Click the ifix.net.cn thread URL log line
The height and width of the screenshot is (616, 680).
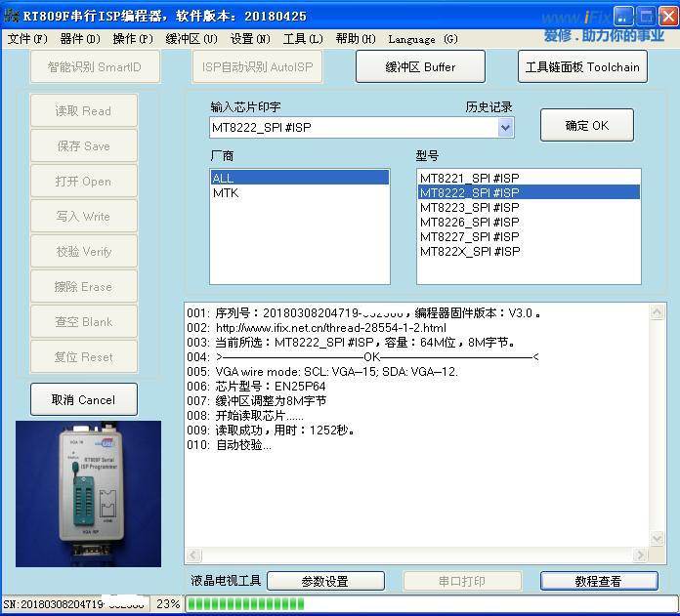click(317, 327)
